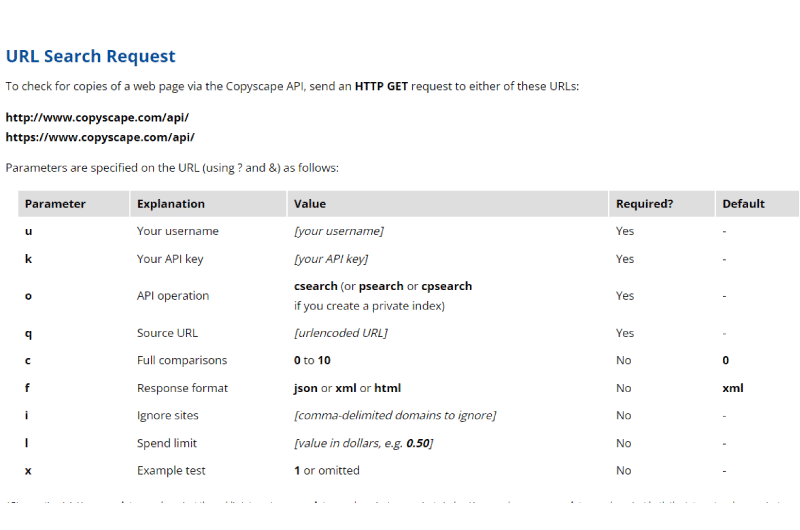Click the '0 to 10' value

point(312,360)
